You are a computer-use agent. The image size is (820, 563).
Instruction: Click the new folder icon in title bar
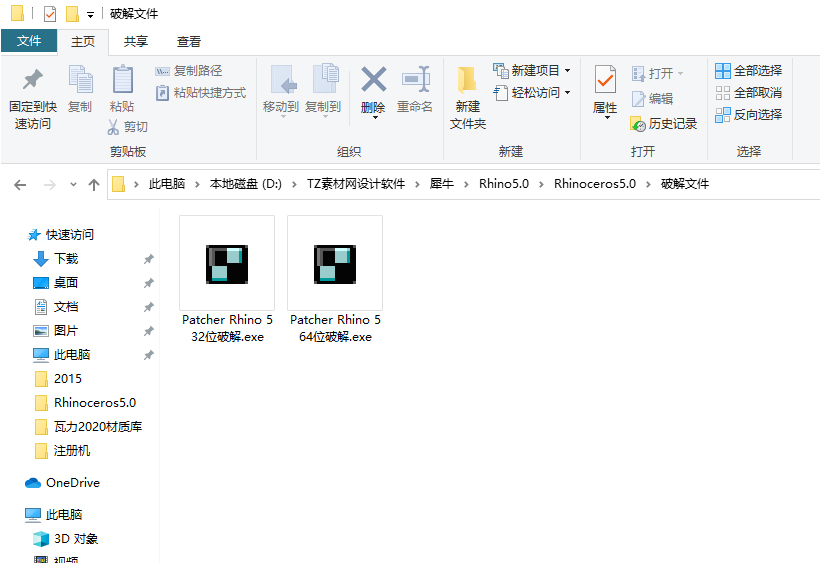[x=72, y=14]
